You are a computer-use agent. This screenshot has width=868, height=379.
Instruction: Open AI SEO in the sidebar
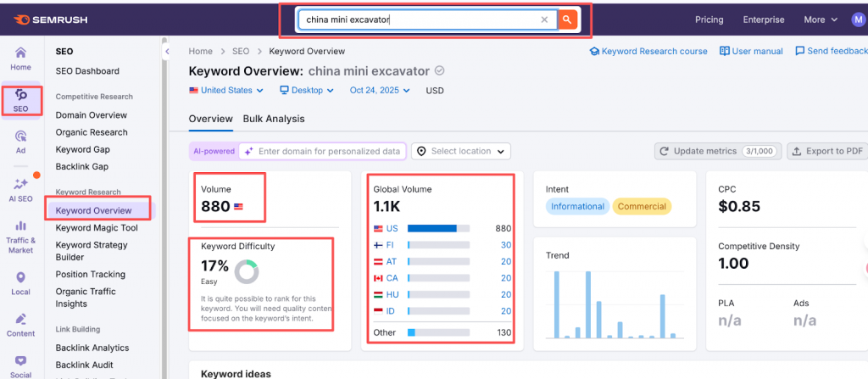click(21, 190)
